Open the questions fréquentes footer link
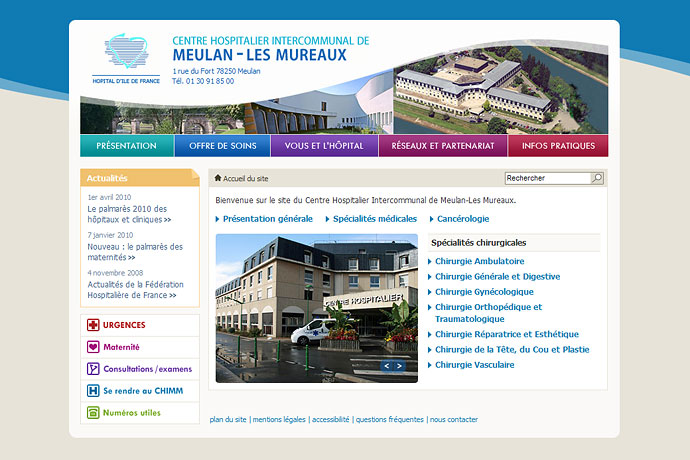Screen dimensions: 690x460 tap(389, 420)
